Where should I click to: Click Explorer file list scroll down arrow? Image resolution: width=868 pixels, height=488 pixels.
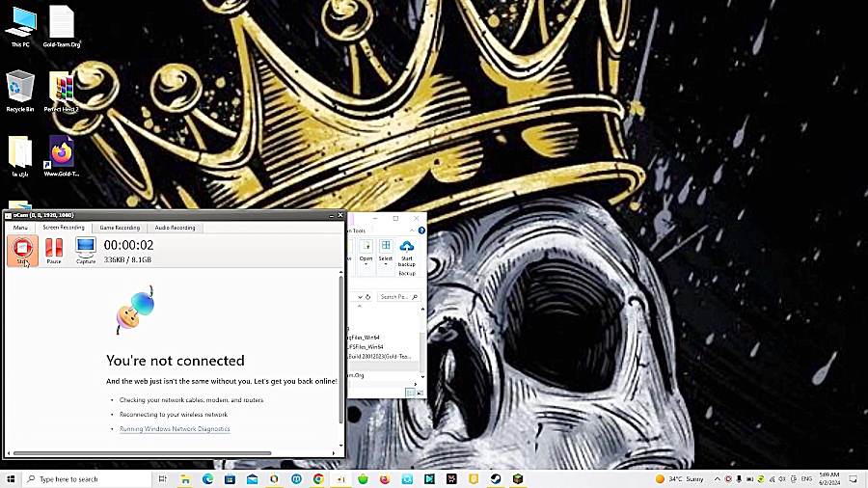[x=423, y=377]
